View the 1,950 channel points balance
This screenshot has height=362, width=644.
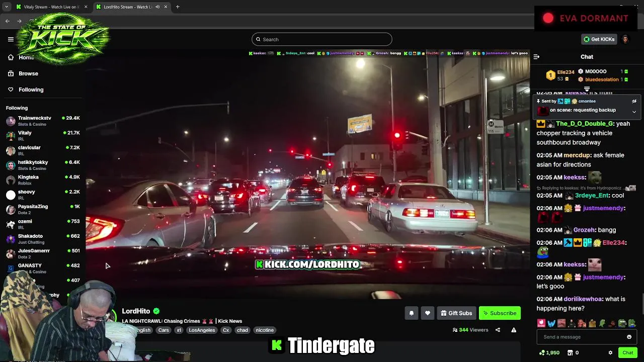(549, 352)
